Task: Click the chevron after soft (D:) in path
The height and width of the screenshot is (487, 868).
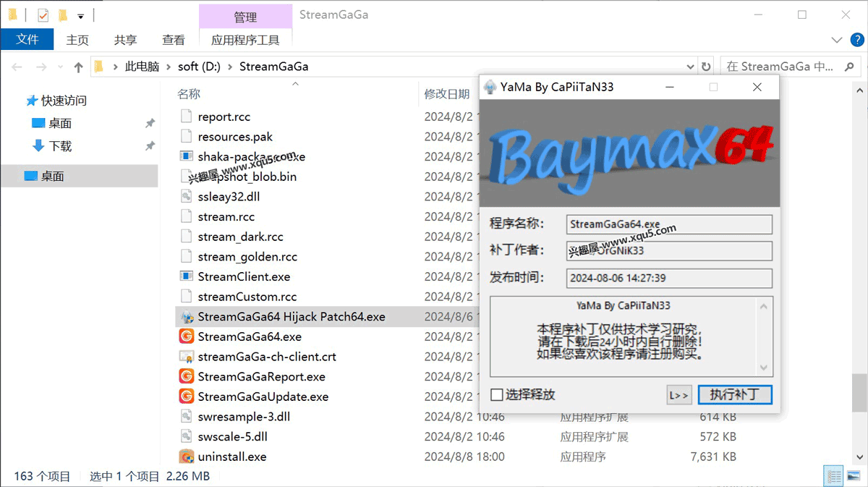Action: tap(230, 67)
